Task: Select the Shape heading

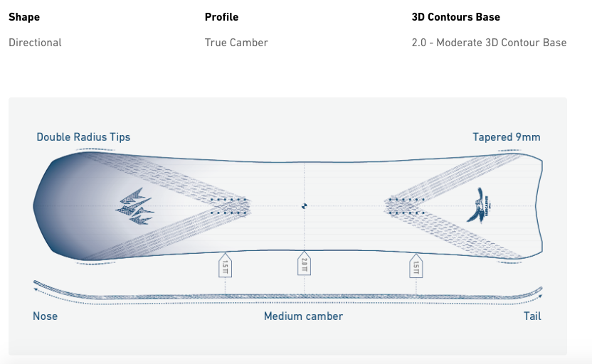Action: point(24,17)
